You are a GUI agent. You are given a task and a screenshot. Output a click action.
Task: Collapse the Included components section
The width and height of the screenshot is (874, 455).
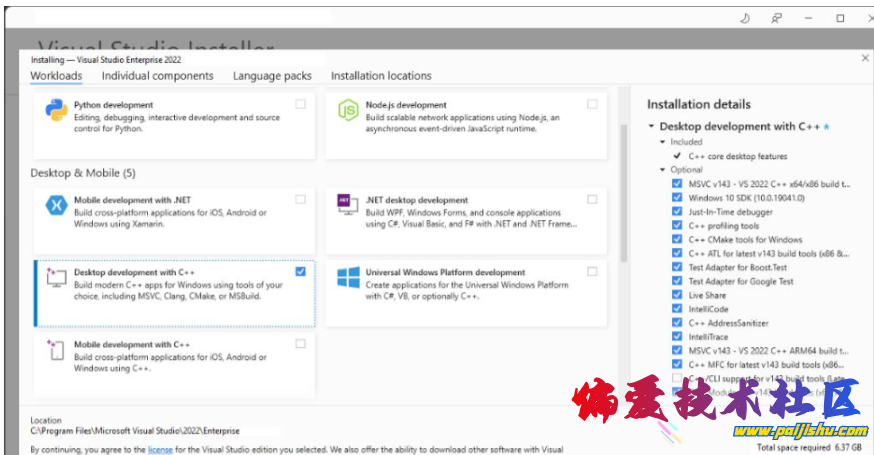pos(662,142)
